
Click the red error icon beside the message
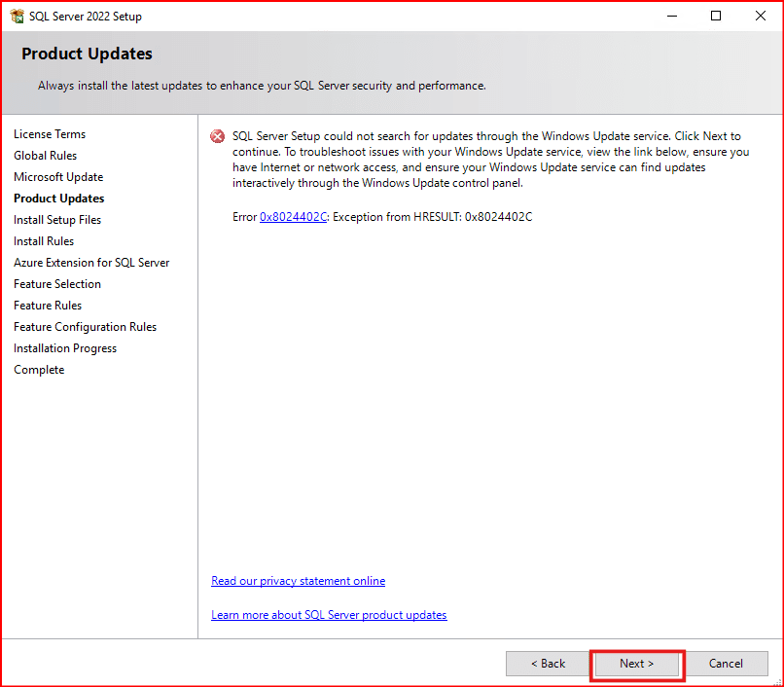point(218,137)
